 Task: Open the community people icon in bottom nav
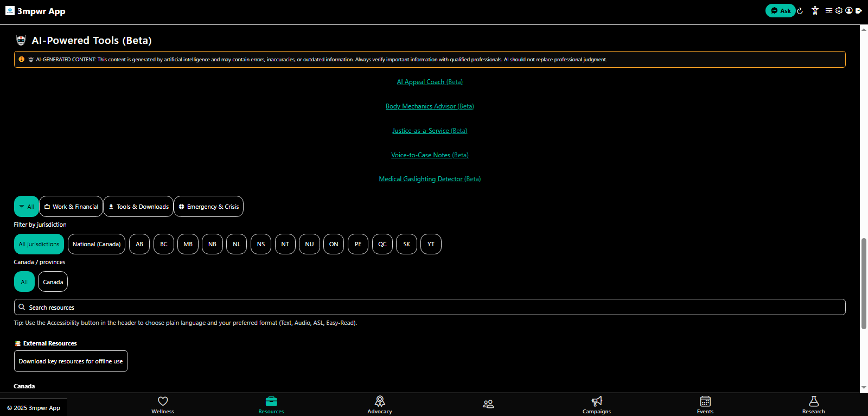[x=488, y=404]
